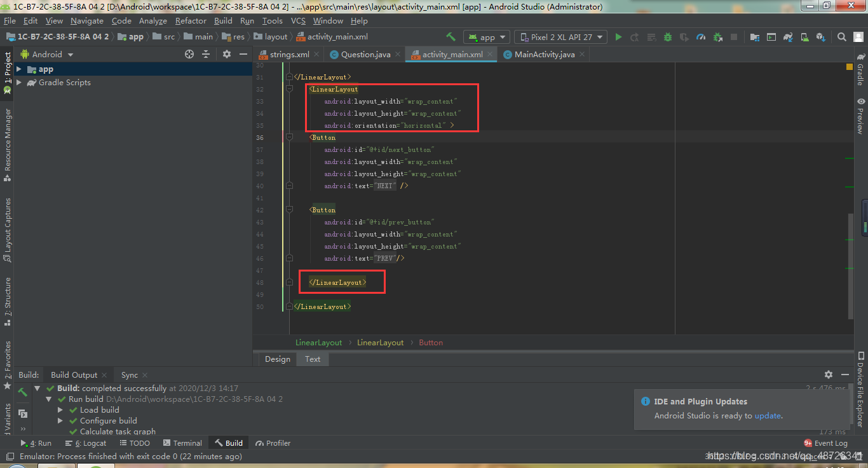Open the Refactor menu
Viewport: 868px width, 468px height.
point(191,20)
